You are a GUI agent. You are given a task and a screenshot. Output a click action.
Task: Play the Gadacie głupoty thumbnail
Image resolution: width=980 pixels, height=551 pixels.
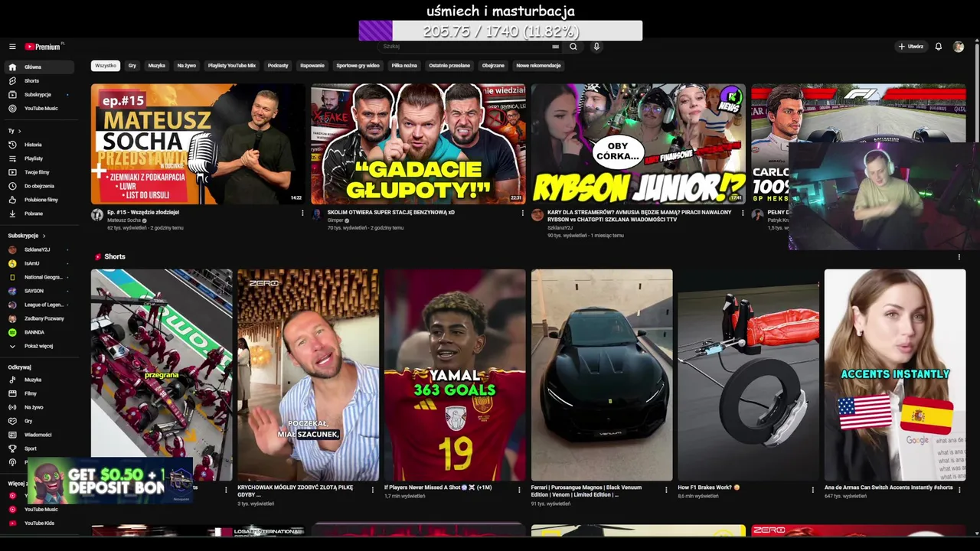click(418, 144)
